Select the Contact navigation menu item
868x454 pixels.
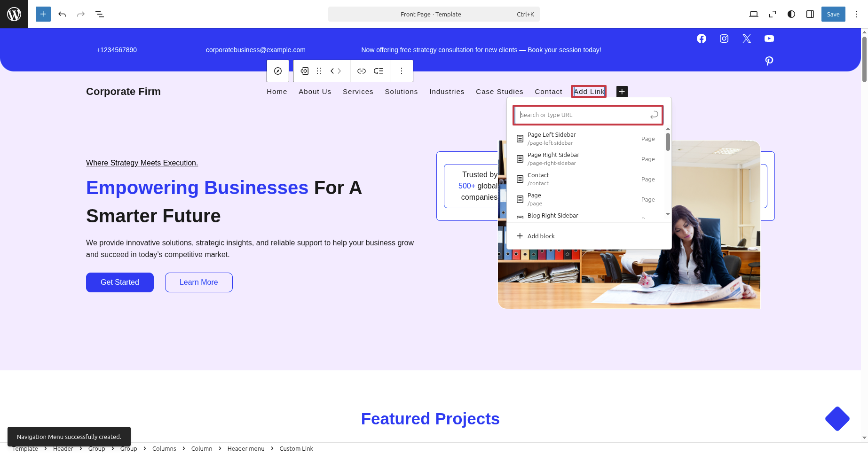(548, 92)
